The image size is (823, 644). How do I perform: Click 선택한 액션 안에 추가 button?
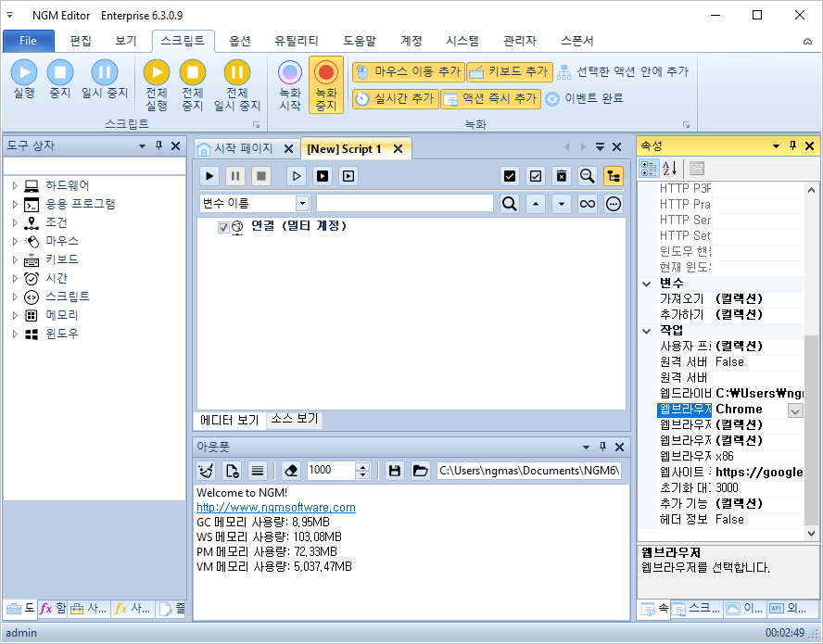pos(623,72)
